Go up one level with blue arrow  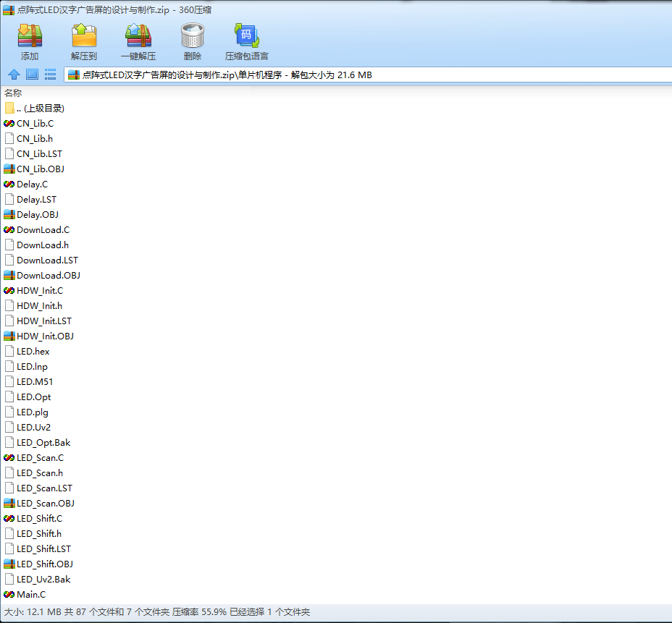(x=14, y=75)
